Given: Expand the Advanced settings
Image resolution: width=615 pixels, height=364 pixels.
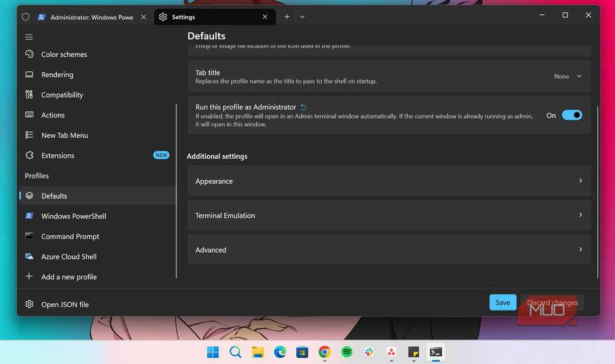Looking at the screenshot, I should click(389, 250).
